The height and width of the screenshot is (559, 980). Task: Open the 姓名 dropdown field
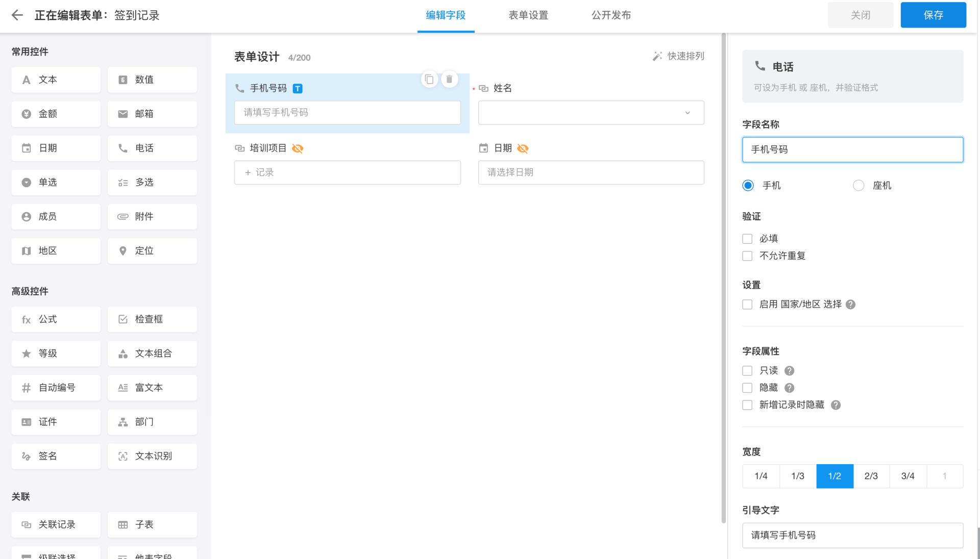[x=591, y=113]
